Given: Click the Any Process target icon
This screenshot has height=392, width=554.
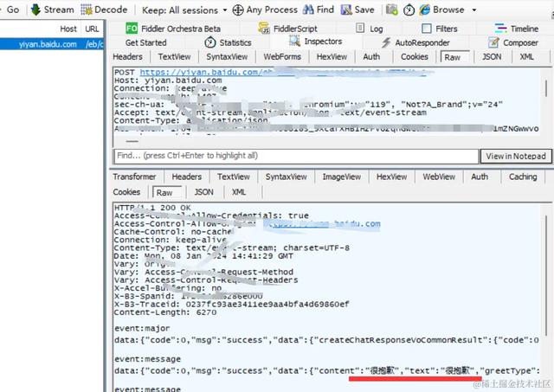Looking at the screenshot, I should point(238,10).
